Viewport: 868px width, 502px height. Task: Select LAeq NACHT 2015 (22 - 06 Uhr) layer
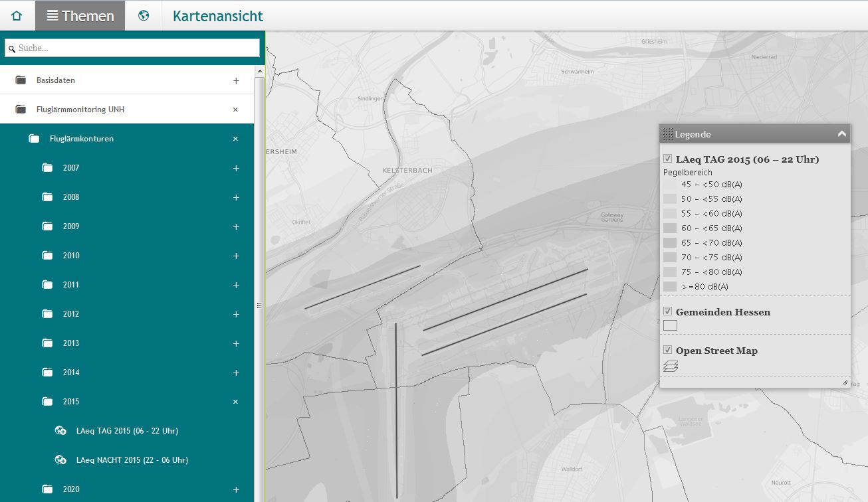click(132, 460)
